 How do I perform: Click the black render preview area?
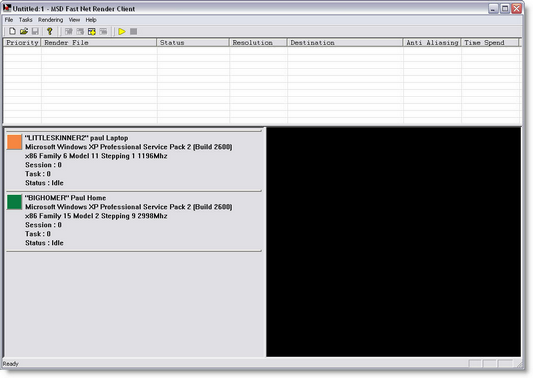[x=394, y=242]
